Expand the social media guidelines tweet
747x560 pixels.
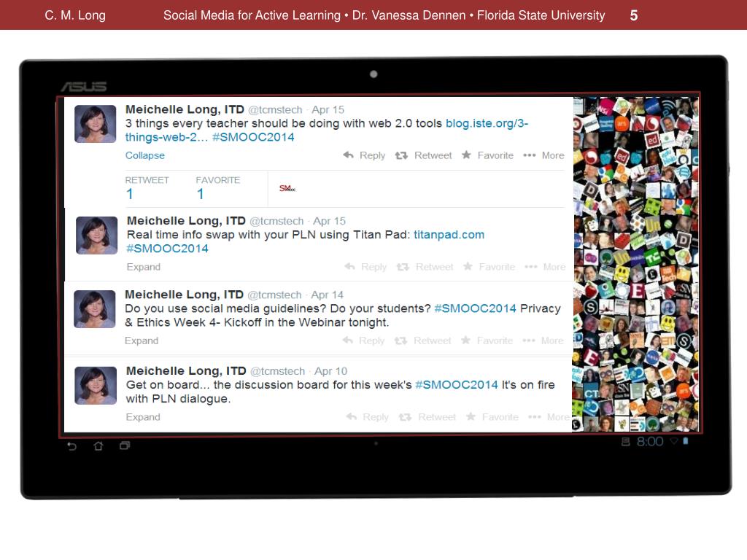142,341
